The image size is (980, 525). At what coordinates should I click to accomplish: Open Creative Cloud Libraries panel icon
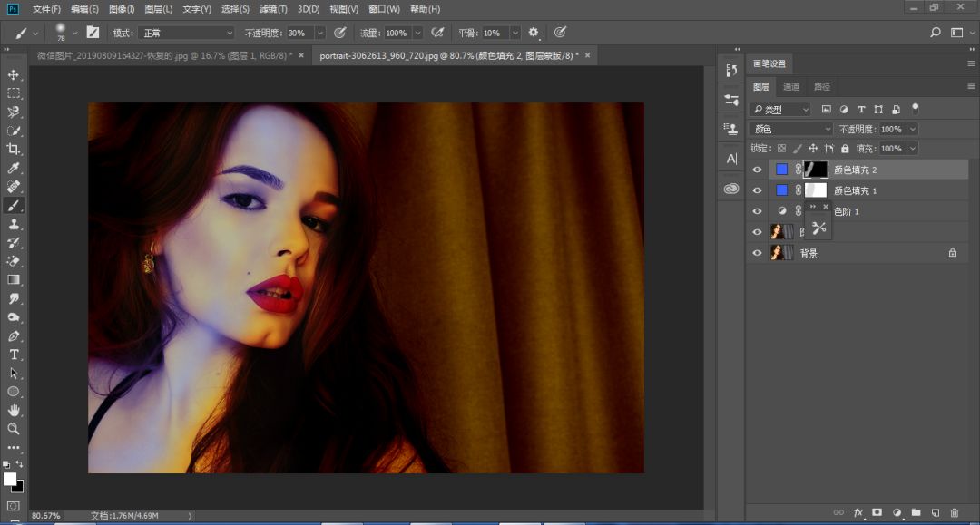(x=731, y=189)
